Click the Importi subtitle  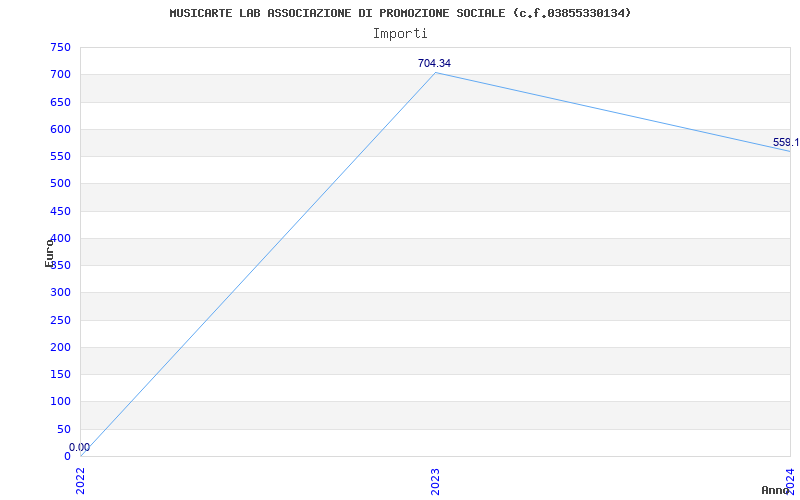[400, 34]
